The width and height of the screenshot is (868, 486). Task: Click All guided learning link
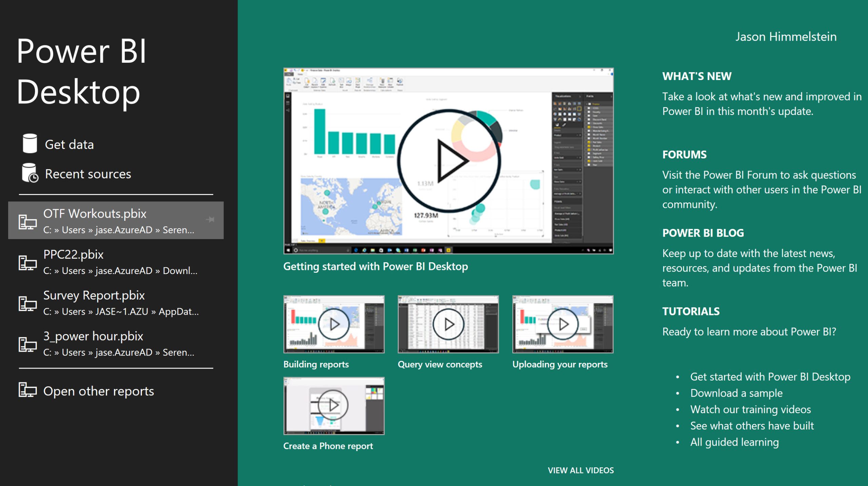coord(734,442)
